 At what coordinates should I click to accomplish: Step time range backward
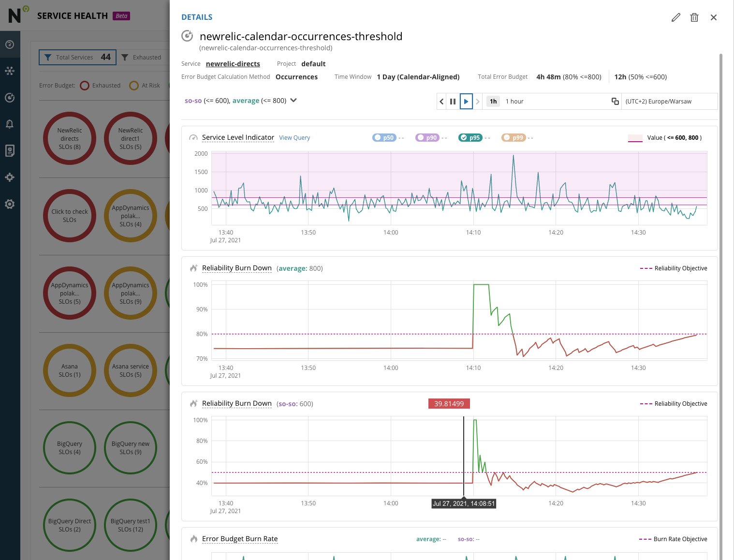(441, 102)
